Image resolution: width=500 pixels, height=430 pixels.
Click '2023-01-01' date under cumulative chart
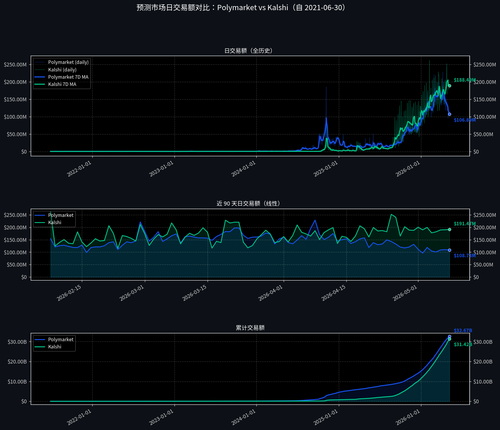(161, 417)
